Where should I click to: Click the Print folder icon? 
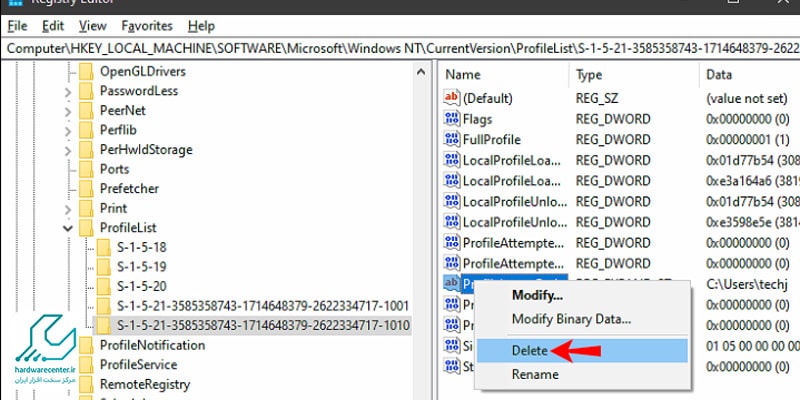click(86, 208)
